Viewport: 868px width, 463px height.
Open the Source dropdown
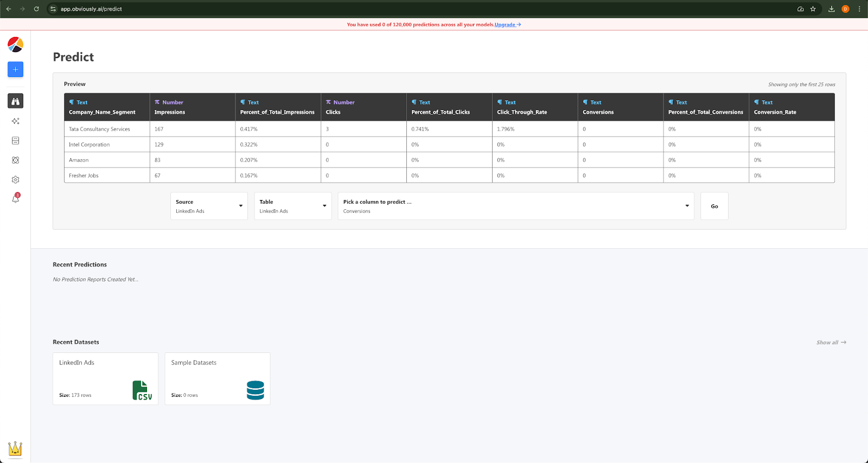(209, 206)
